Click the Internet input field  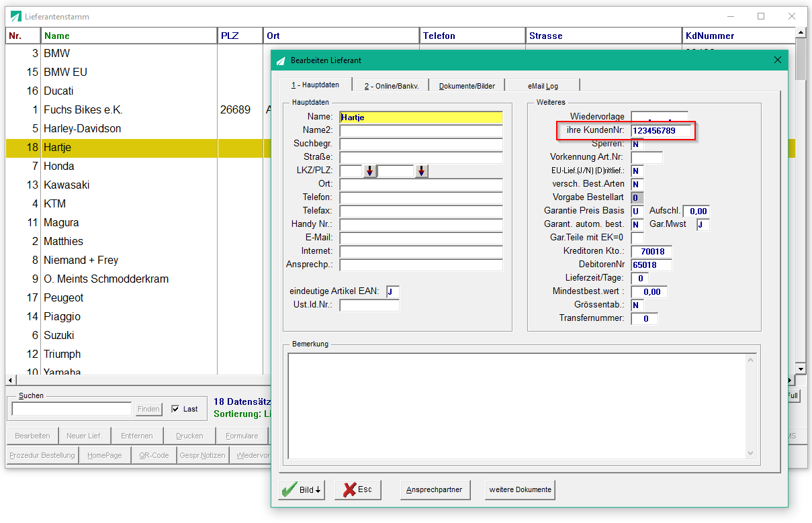tap(421, 251)
